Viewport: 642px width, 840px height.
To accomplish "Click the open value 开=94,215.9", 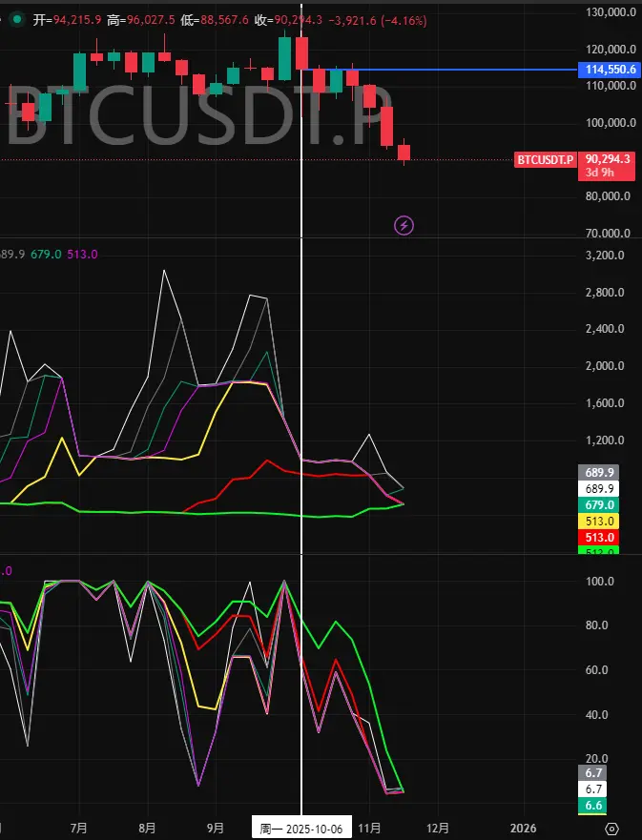I will 67,20.
